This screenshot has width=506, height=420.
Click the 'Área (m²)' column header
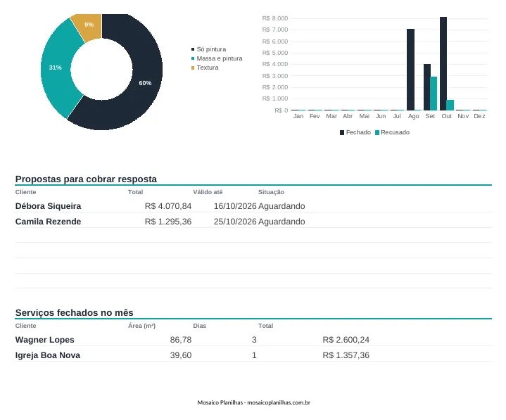pos(141,326)
